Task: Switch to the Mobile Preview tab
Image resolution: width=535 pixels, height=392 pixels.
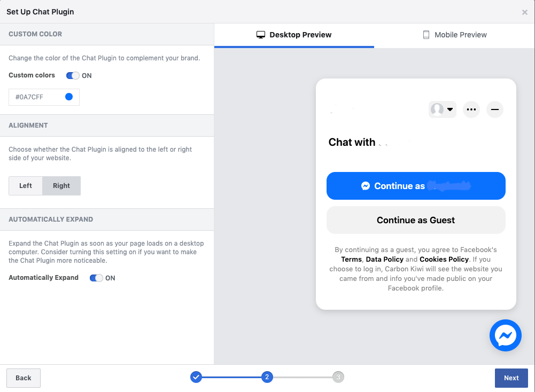Action: (x=454, y=35)
